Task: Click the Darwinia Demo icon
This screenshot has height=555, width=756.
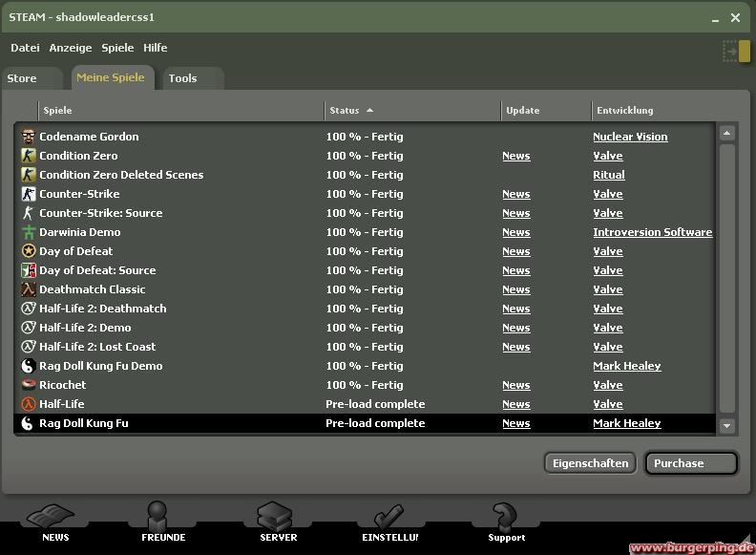Action: click(29, 232)
